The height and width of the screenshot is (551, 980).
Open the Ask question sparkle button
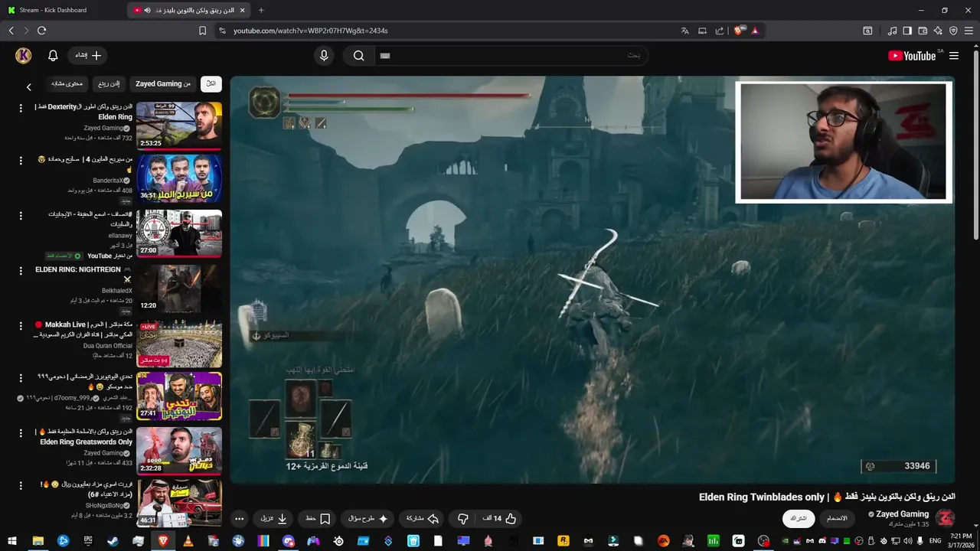point(368,518)
